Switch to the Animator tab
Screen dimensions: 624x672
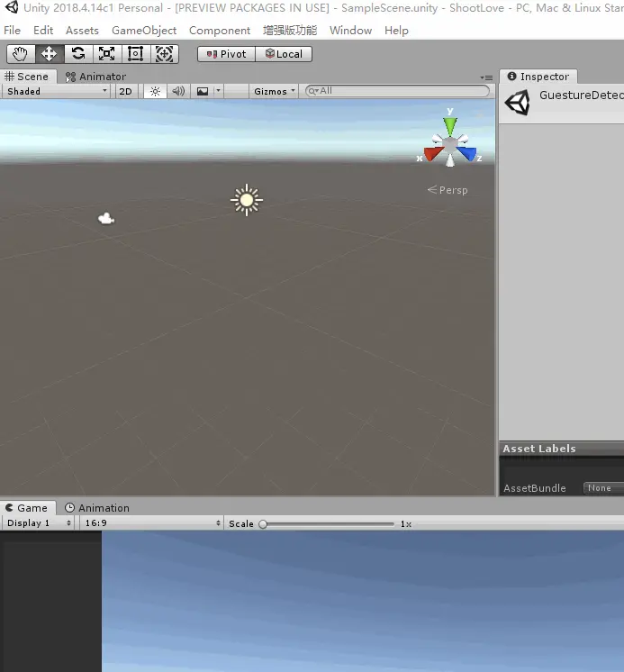click(x=95, y=77)
